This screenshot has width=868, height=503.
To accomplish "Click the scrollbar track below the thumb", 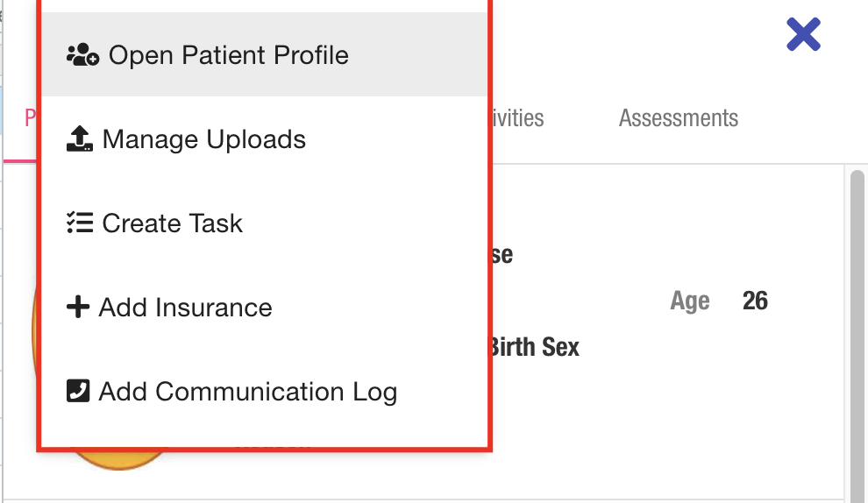I will [x=857, y=499].
